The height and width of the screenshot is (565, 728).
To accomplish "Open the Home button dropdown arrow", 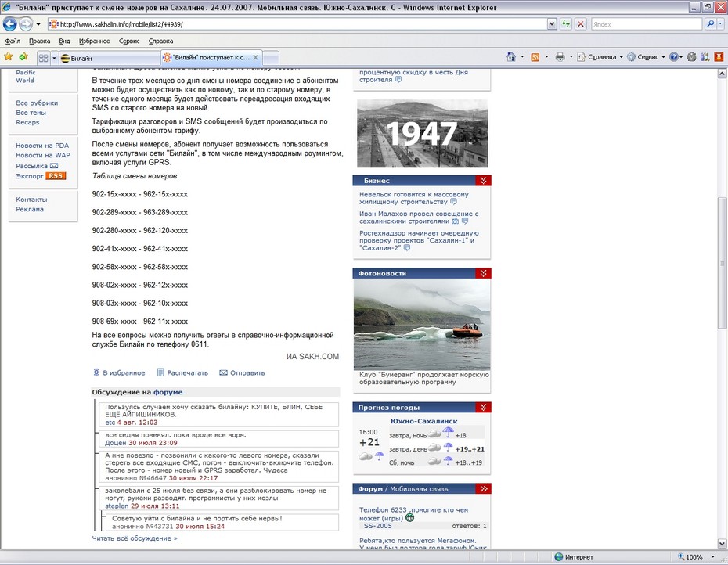I will click(x=522, y=57).
